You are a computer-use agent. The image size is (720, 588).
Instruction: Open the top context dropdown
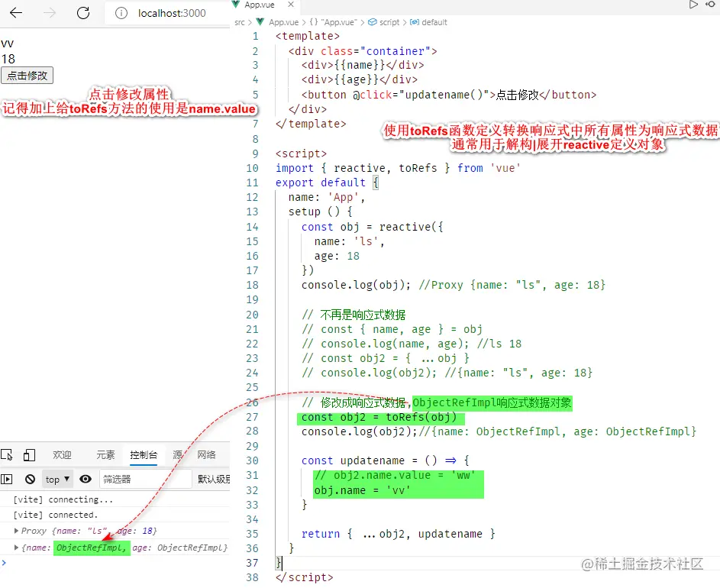57,479
